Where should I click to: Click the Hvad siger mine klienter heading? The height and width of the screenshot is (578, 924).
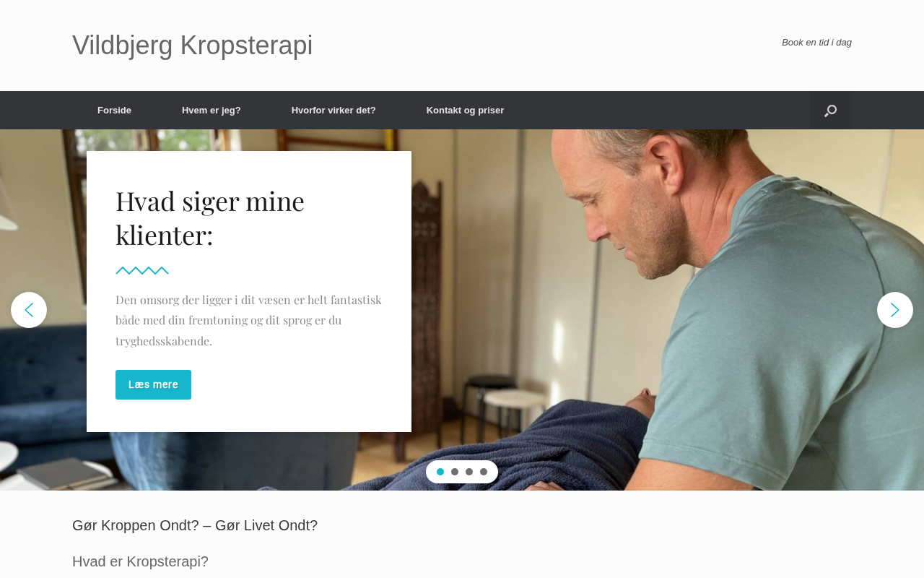(210, 217)
